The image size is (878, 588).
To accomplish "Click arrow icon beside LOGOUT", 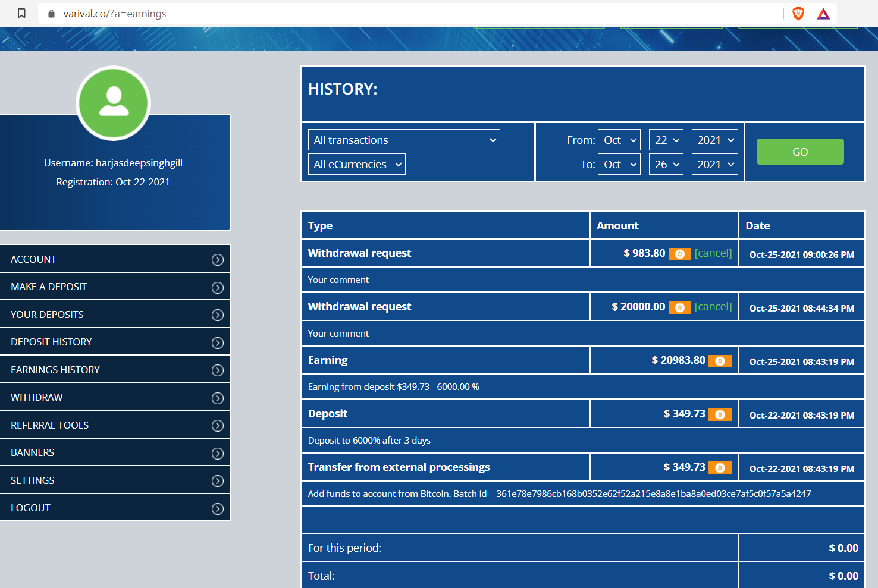I will [x=218, y=509].
